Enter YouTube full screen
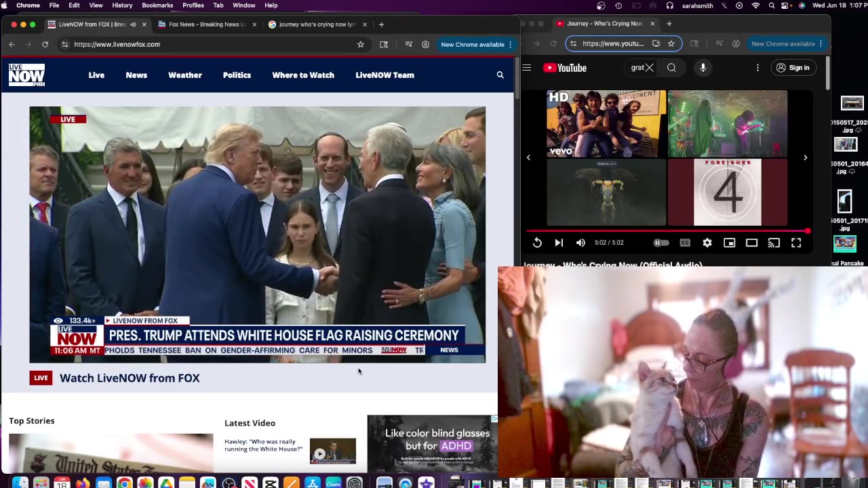 [796, 243]
